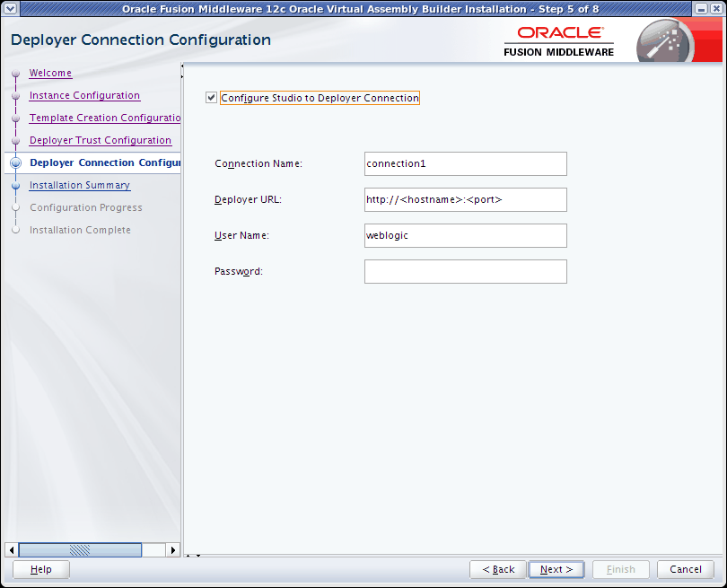Click the Connection Name field
The height and width of the screenshot is (588, 727).
[x=466, y=163]
